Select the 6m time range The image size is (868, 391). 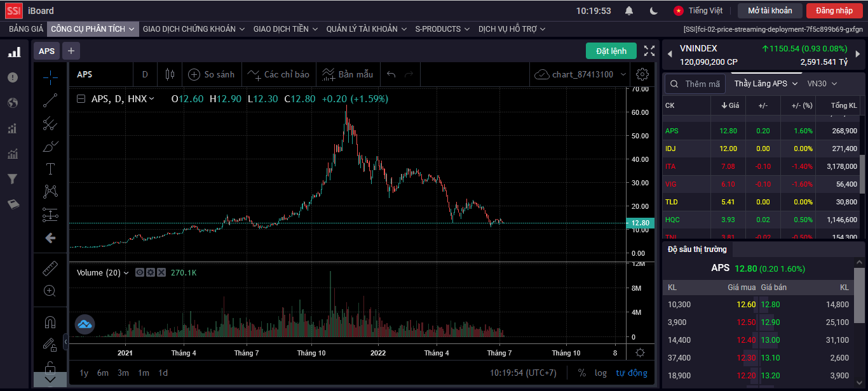(x=103, y=373)
